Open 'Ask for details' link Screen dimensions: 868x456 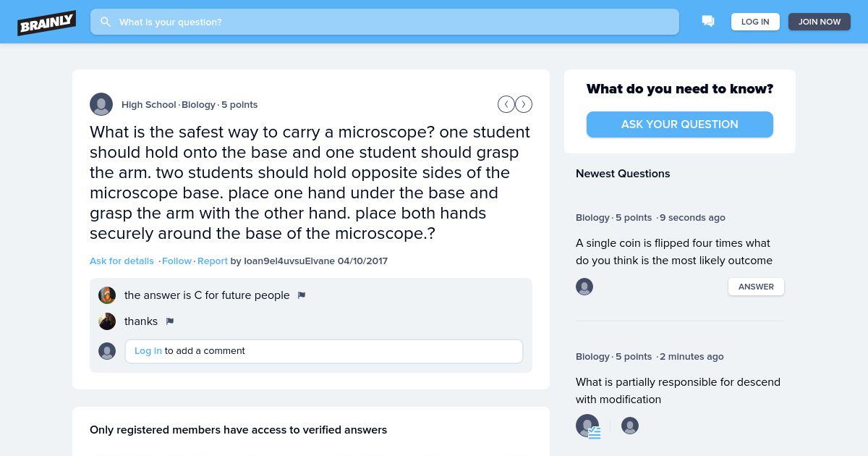122,261
